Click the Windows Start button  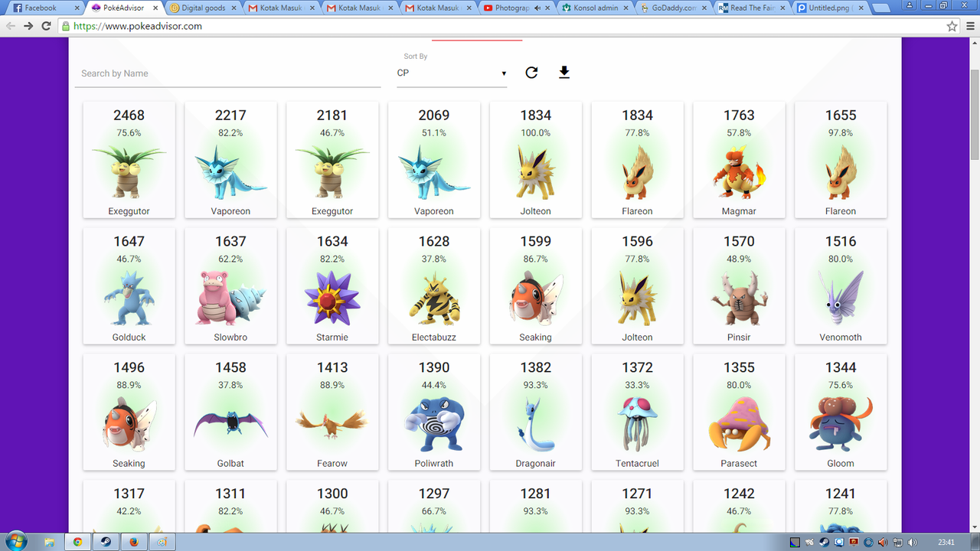tap(15, 541)
